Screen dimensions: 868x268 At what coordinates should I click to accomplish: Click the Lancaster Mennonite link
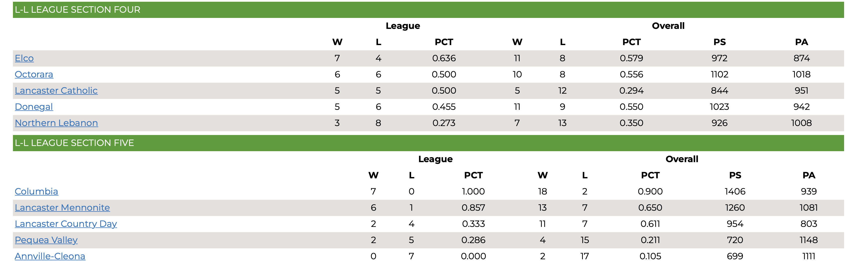(x=62, y=208)
